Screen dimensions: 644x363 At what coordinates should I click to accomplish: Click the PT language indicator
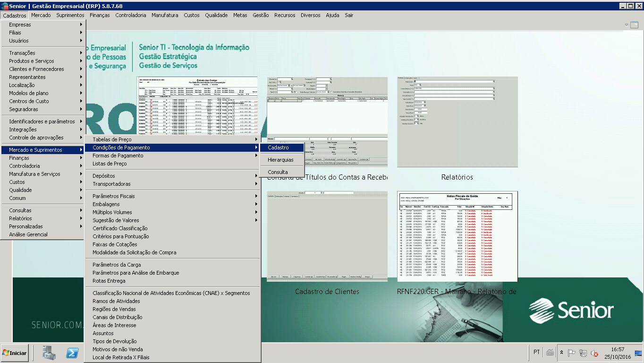(537, 352)
